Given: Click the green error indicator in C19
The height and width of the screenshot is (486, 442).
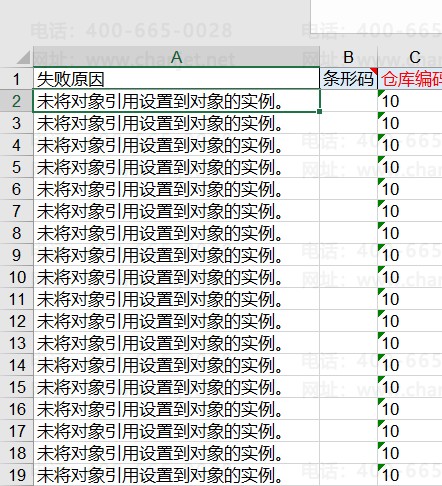Looking at the screenshot, I should (x=381, y=467).
